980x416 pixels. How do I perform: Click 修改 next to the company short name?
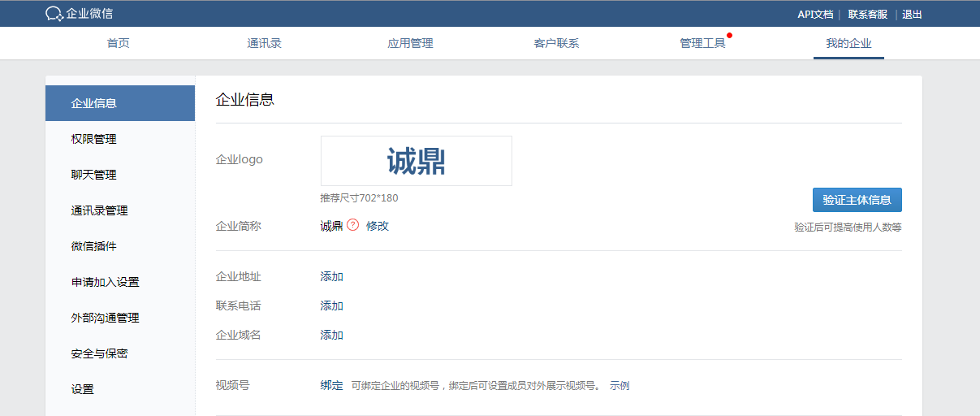coord(378,226)
